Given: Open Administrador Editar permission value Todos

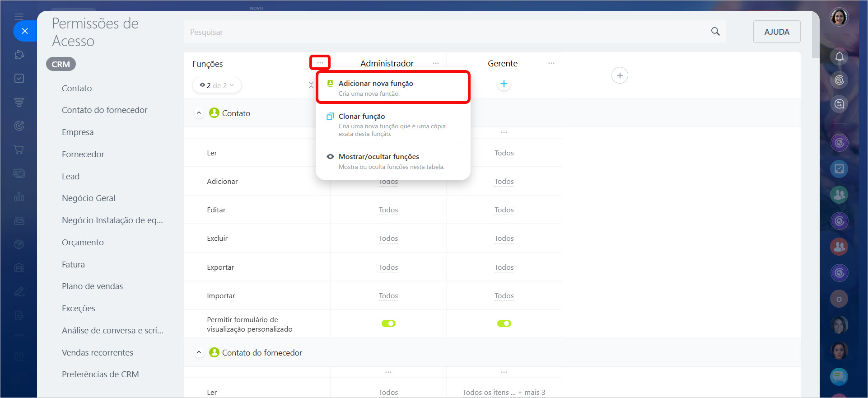Looking at the screenshot, I should click(x=388, y=210).
